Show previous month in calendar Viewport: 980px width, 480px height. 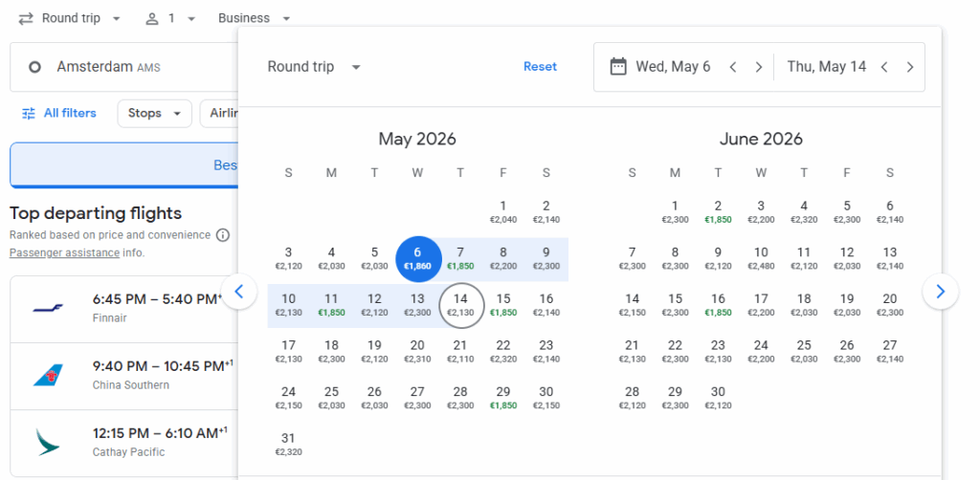(239, 292)
